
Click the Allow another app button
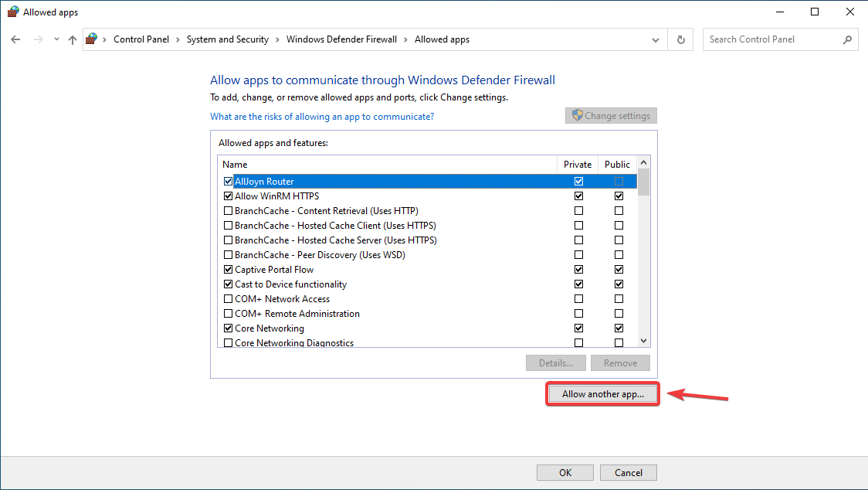[x=603, y=394]
